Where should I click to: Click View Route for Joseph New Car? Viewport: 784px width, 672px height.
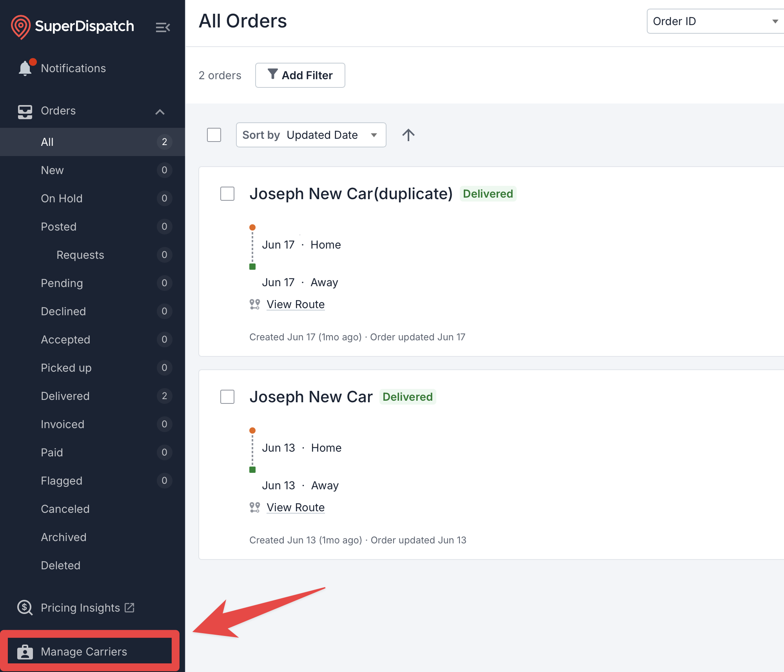[296, 507]
